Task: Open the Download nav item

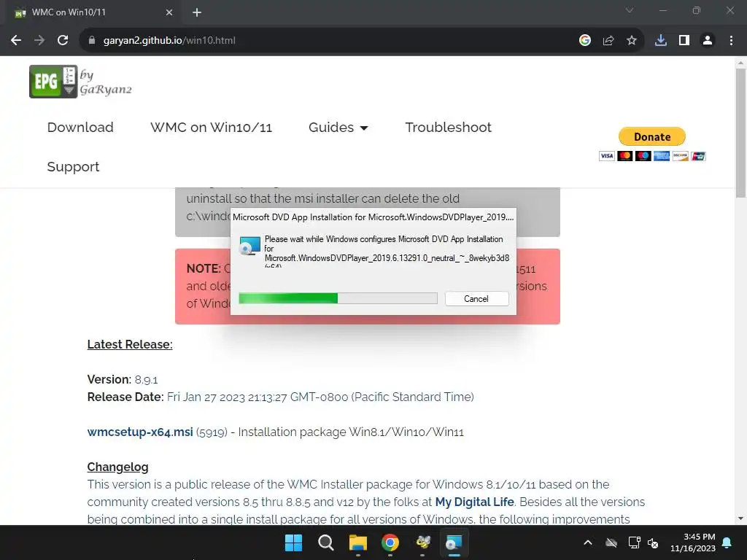Action: (x=80, y=127)
